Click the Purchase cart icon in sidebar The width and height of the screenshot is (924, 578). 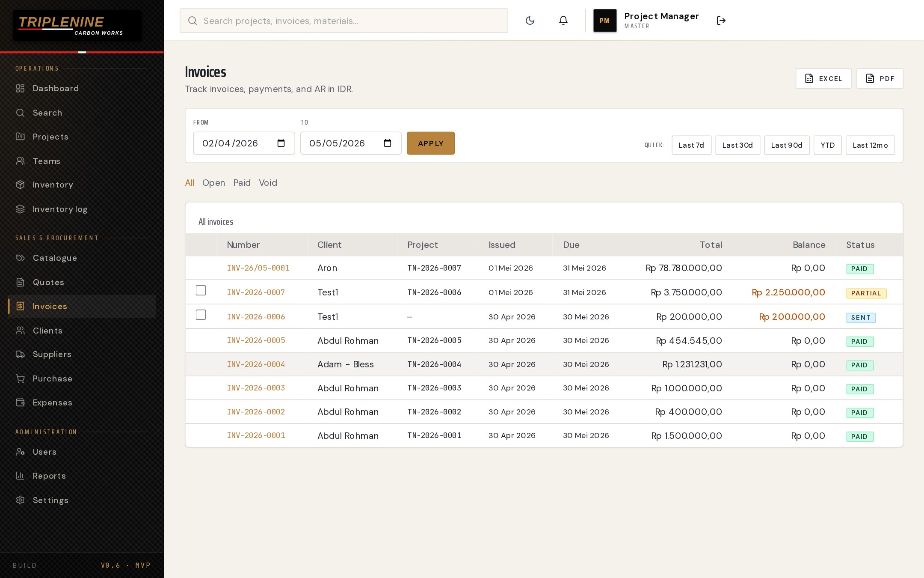point(20,378)
